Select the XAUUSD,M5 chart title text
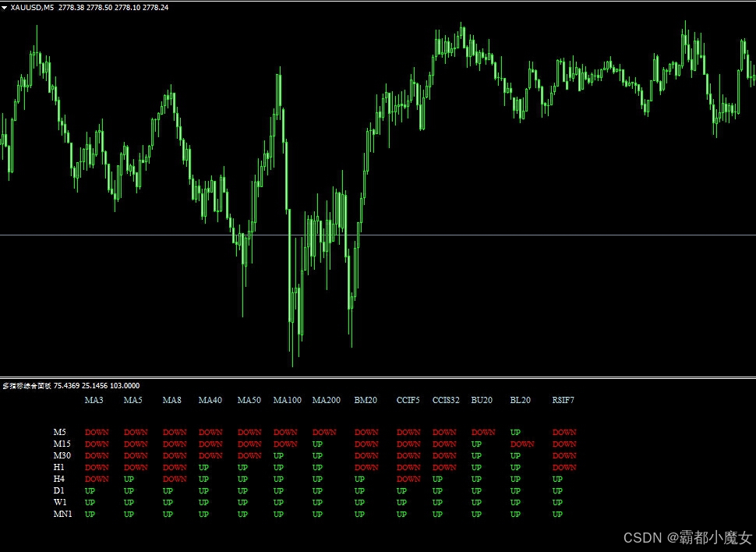The image size is (756, 552). click(32, 7)
